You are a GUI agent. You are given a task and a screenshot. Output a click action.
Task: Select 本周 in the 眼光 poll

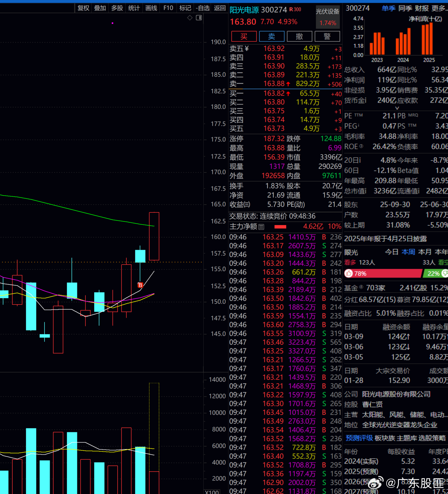pyautogui.click(x=408, y=252)
